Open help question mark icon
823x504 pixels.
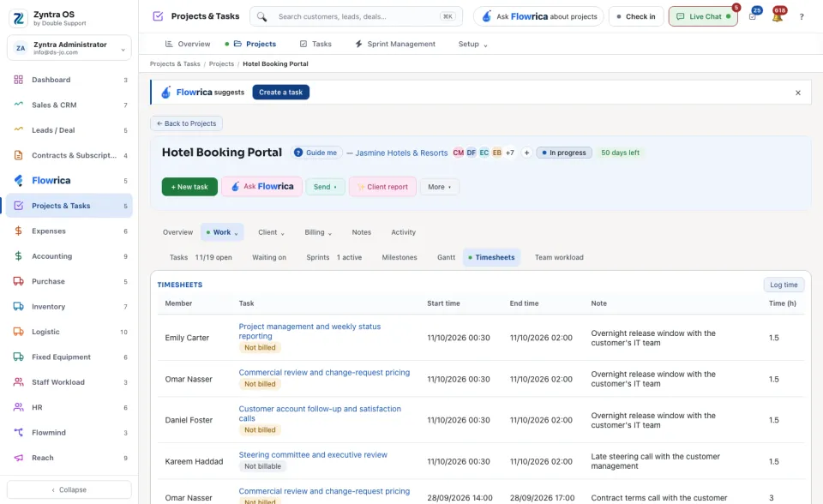(x=802, y=17)
